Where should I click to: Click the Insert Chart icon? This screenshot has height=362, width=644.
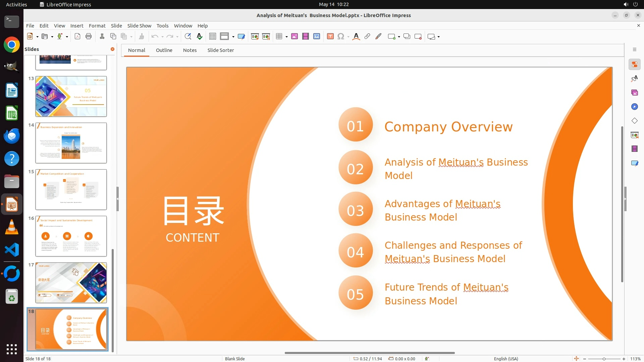pos(317,37)
